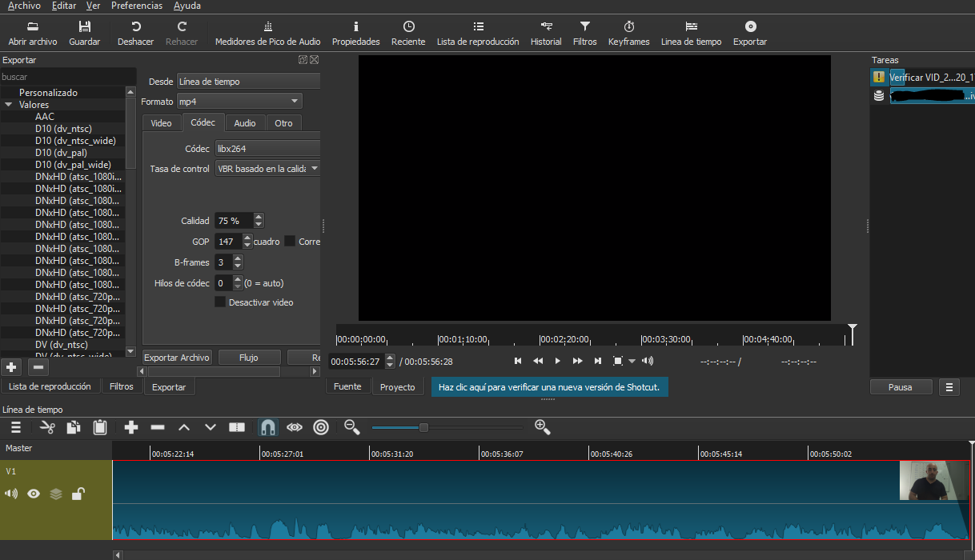Click the ripple all tracks target icon

click(x=321, y=427)
